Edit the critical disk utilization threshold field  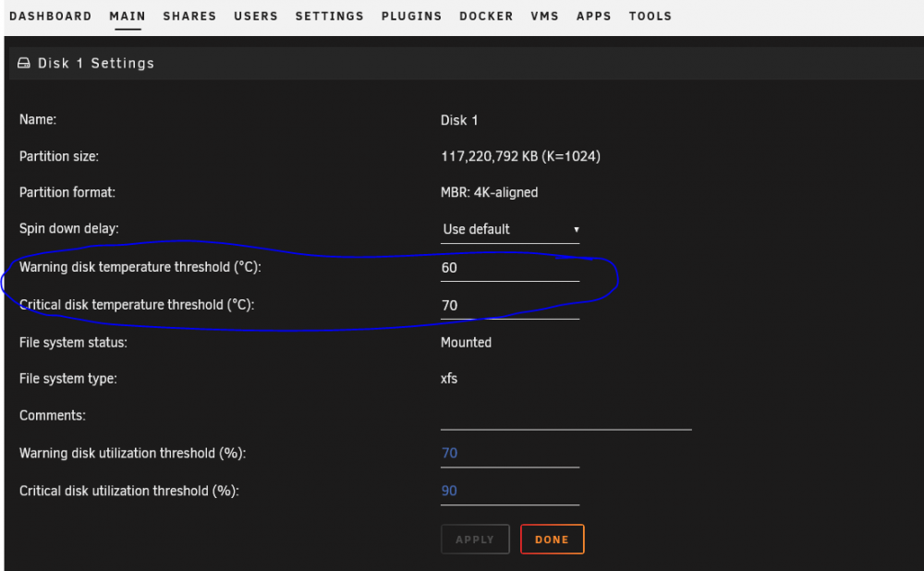click(x=510, y=492)
